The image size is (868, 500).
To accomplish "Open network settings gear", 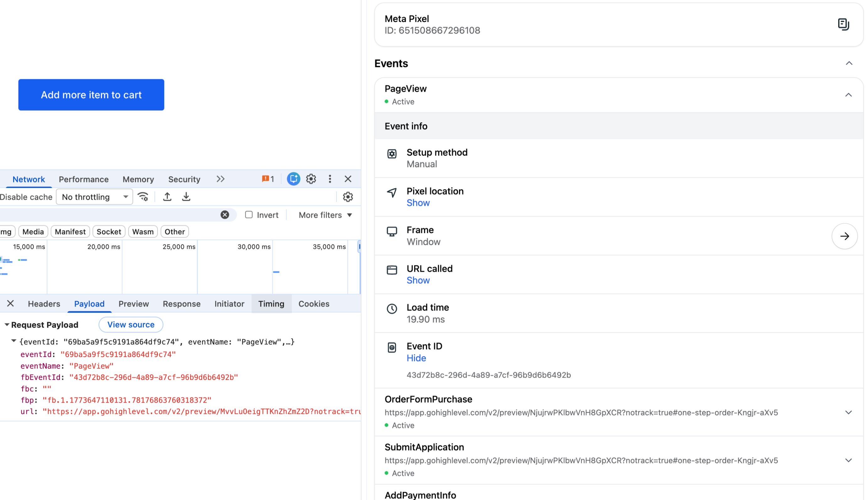I will [348, 196].
